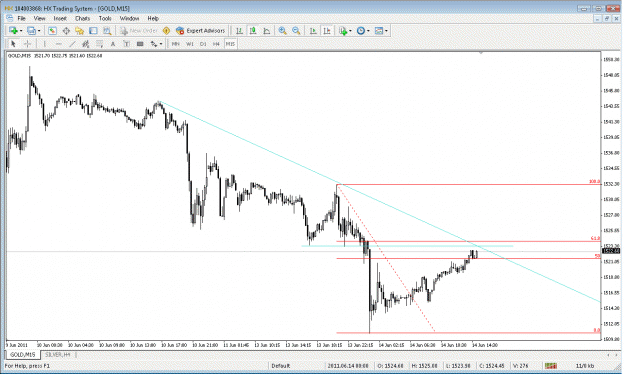
Task: Click the 100.0 Fibonacci level line
Action: (x=469, y=185)
